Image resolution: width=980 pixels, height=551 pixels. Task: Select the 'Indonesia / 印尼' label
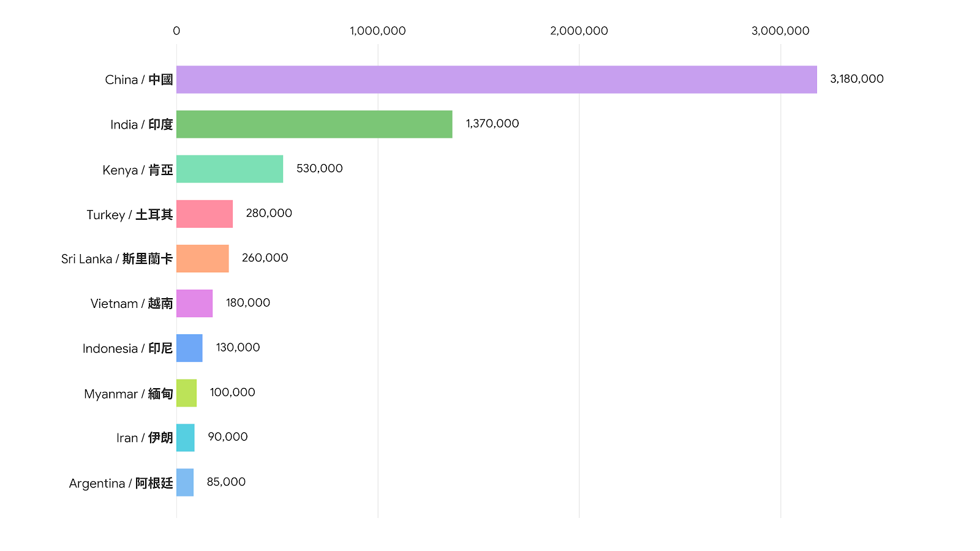click(x=128, y=348)
